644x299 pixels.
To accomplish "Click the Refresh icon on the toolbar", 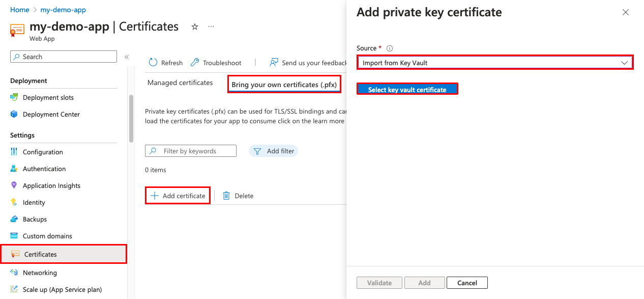I will [x=153, y=62].
